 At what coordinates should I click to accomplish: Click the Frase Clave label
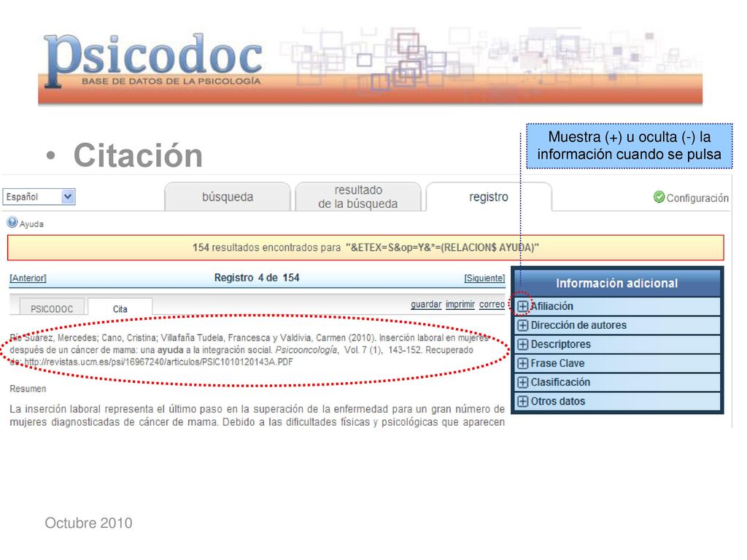pos(558,363)
